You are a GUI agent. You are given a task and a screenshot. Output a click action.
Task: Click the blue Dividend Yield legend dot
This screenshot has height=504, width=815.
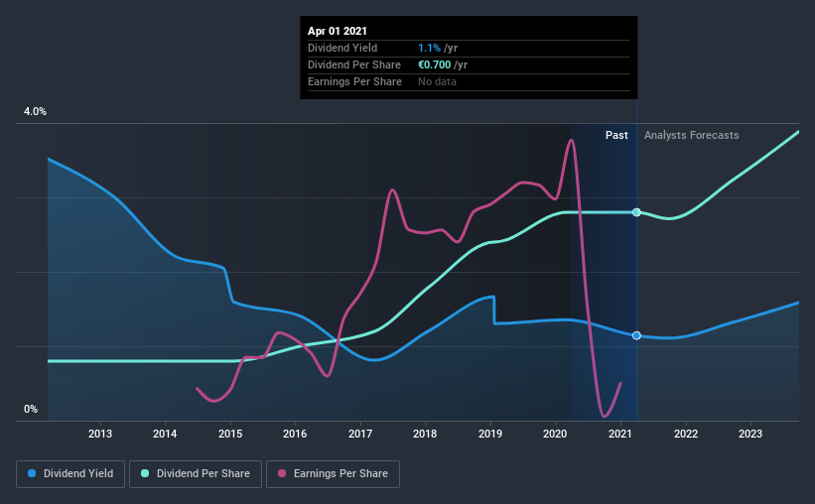(x=32, y=473)
